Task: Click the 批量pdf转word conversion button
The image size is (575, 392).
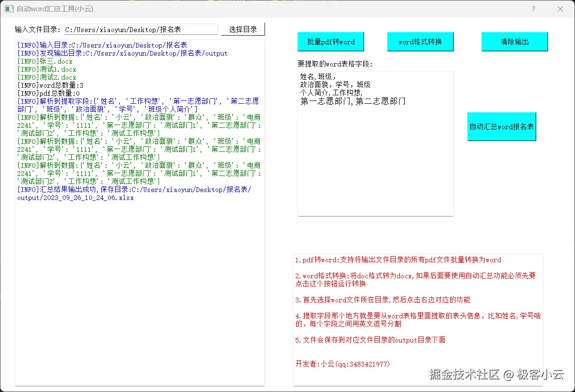Action: coord(331,42)
